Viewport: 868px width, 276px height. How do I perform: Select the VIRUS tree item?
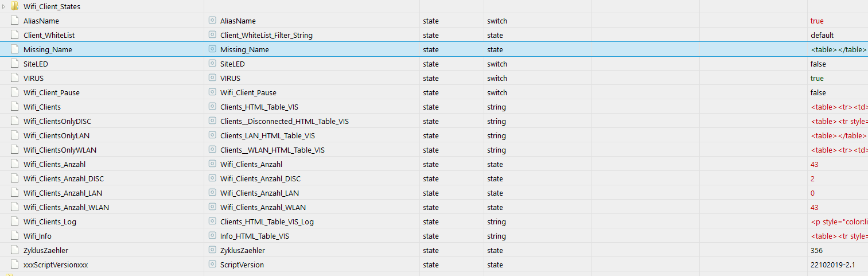click(x=33, y=78)
